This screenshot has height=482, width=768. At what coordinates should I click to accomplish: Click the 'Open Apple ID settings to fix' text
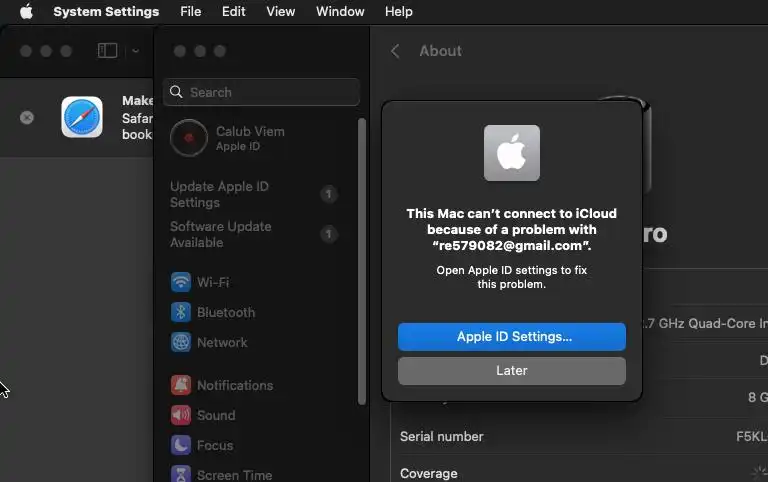pos(512,270)
